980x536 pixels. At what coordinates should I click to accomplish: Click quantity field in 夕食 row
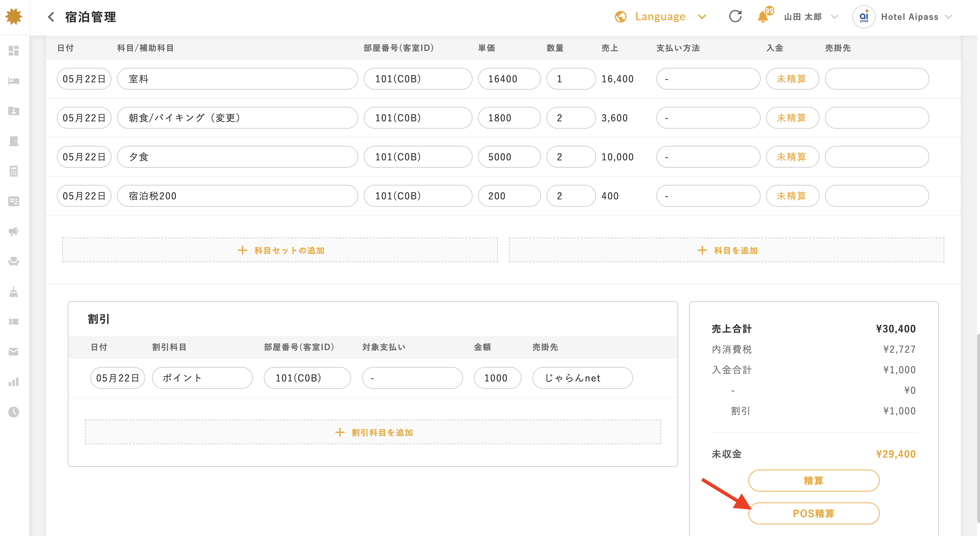(571, 157)
